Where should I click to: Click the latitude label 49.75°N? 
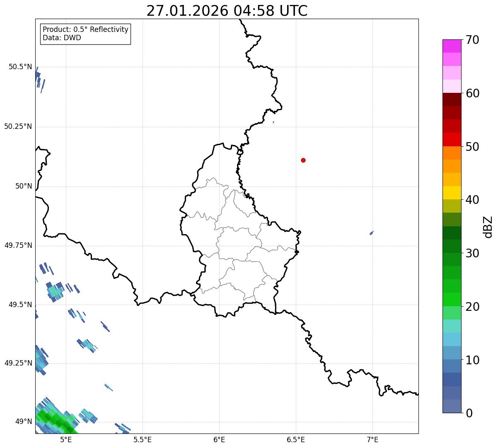(x=18, y=245)
